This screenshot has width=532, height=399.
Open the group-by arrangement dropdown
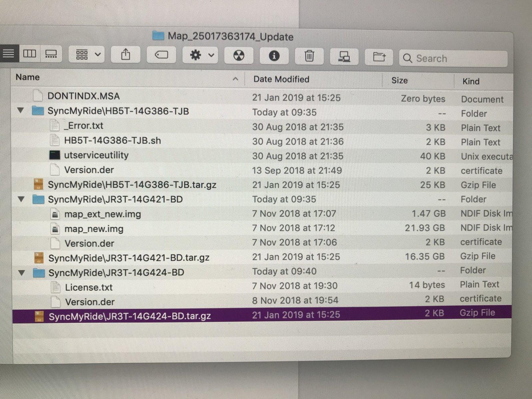[87, 54]
